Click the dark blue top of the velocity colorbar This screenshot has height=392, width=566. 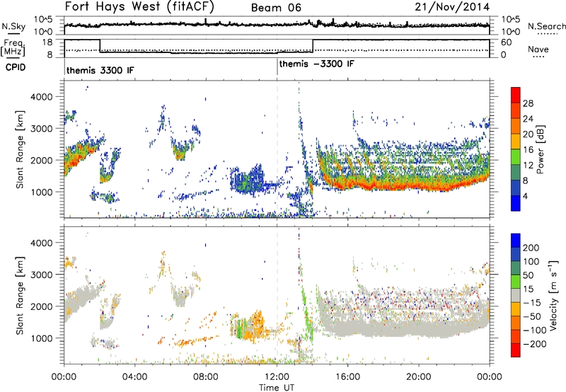516,241
